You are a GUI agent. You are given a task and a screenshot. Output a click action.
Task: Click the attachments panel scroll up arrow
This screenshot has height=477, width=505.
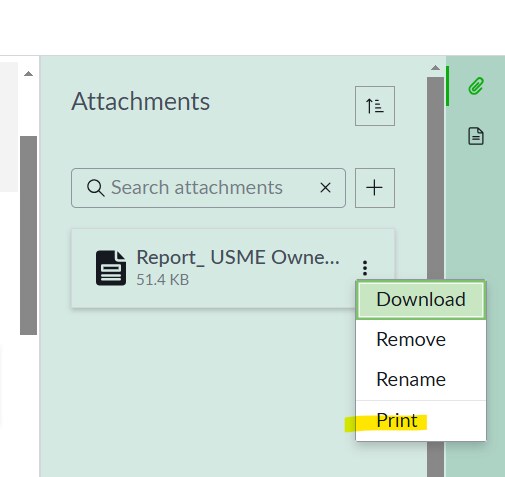point(435,68)
